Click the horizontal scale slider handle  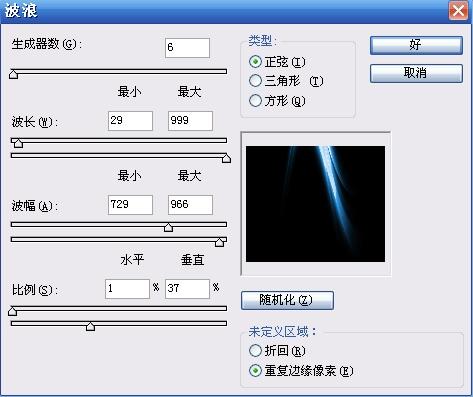click(13, 311)
